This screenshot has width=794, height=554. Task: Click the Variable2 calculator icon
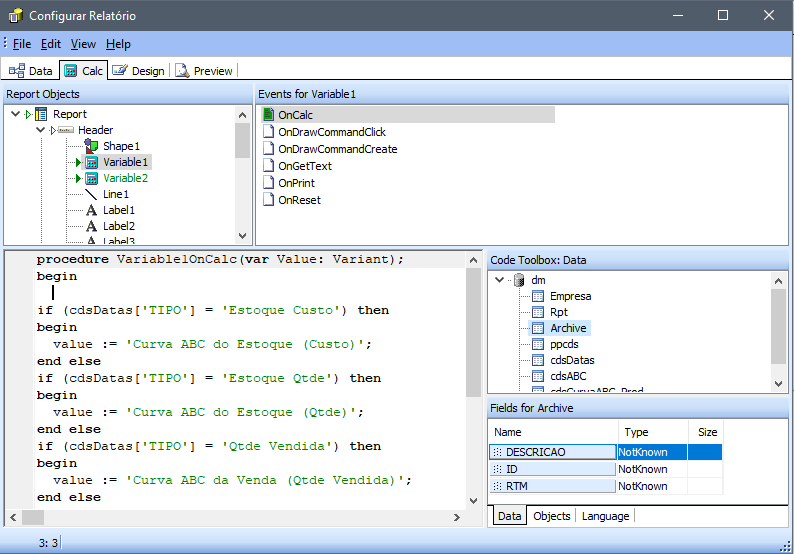[91, 178]
